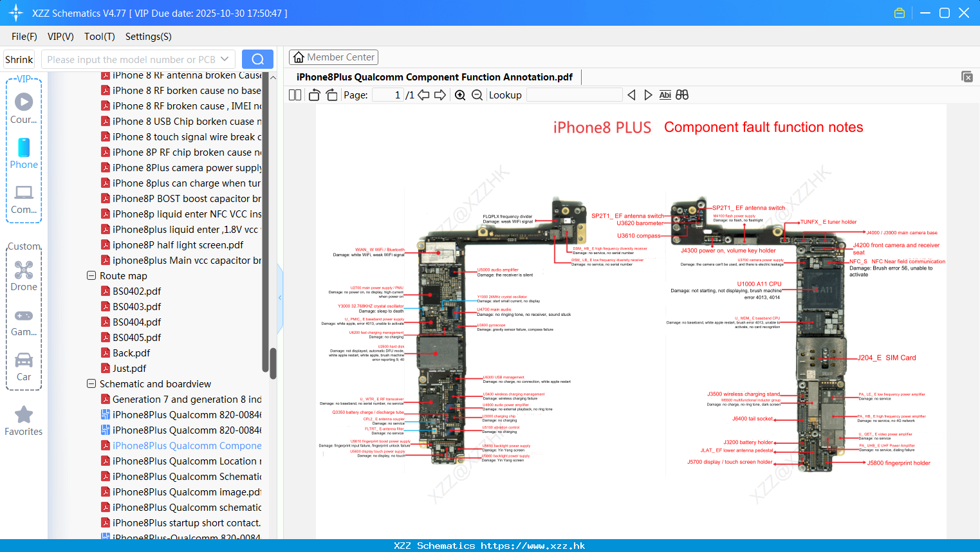The width and height of the screenshot is (980, 552).
Task: Go to next page arrow
Action: point(440,95)
